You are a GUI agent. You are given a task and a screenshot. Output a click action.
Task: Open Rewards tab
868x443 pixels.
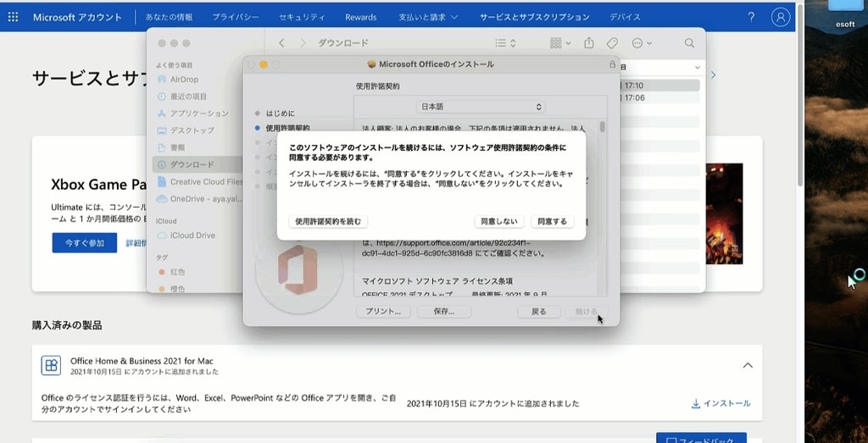pos(361,17)
